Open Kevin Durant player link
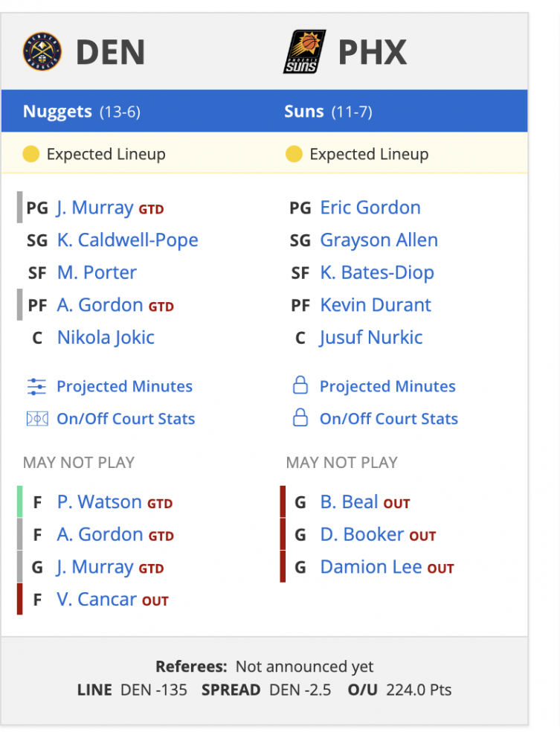 tap(376, 305)
